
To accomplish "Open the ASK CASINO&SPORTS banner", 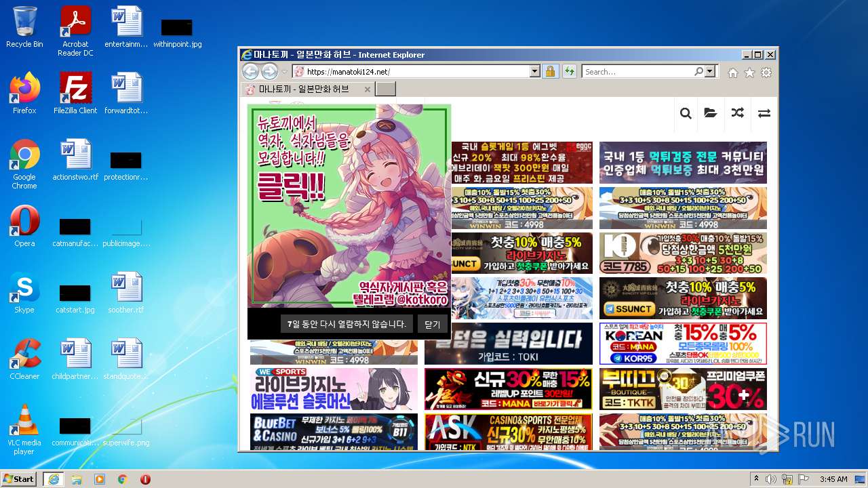I will (509, 432).
